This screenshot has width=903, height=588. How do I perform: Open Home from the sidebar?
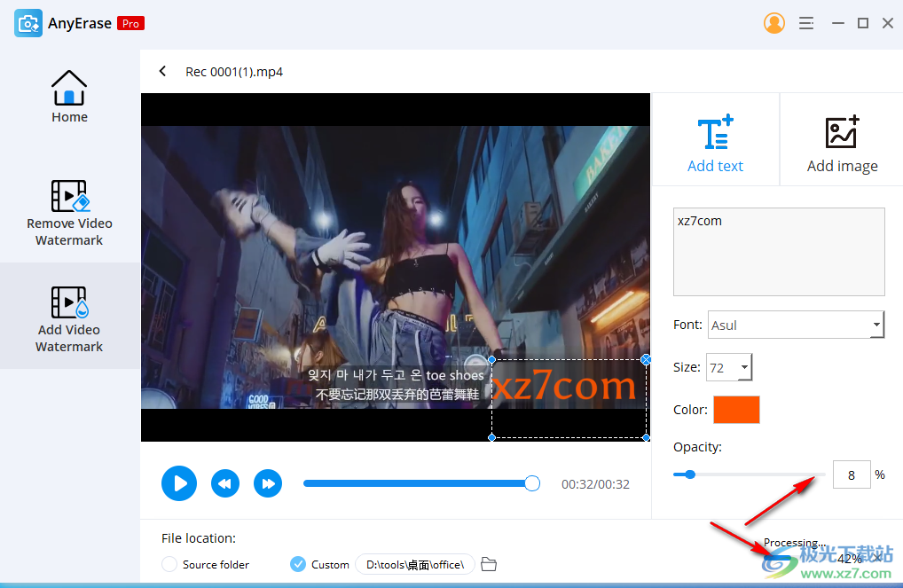point(69,96)
